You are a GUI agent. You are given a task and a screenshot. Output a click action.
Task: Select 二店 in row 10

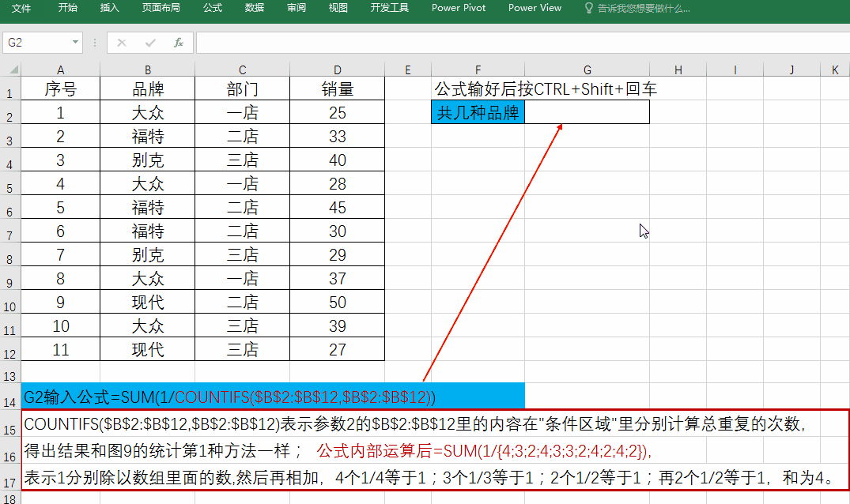(242, 302)
